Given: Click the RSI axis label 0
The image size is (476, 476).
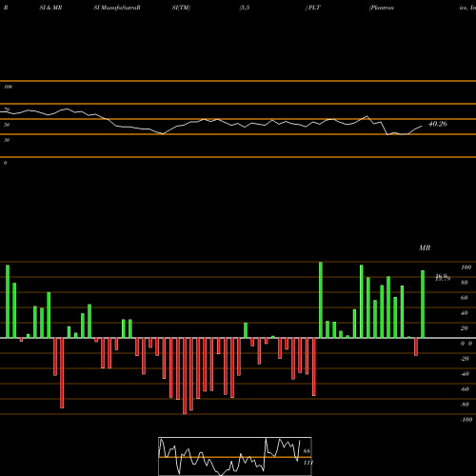Looking at the screenshot, I should tap(5, 163).
